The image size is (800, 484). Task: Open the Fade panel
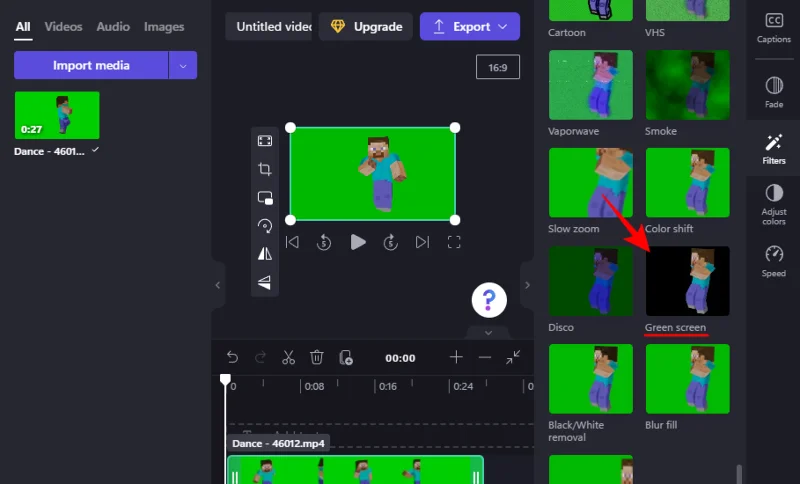[x=773, y=92]
